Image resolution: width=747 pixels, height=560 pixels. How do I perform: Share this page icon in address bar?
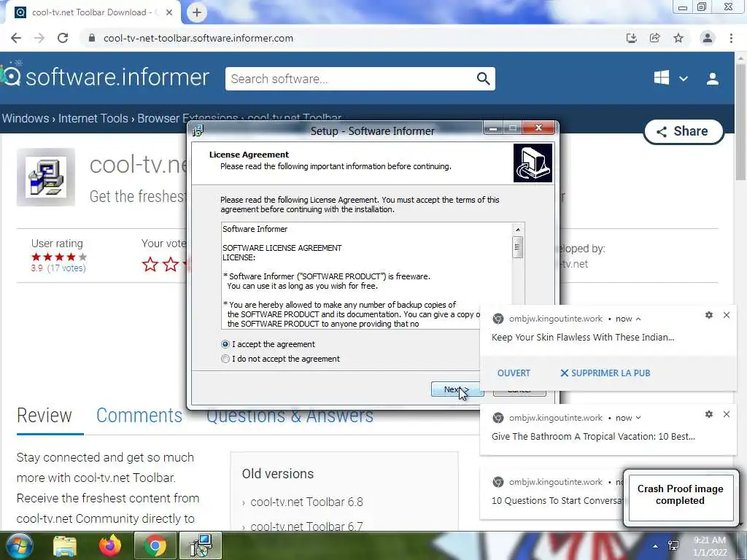(654, 38)
